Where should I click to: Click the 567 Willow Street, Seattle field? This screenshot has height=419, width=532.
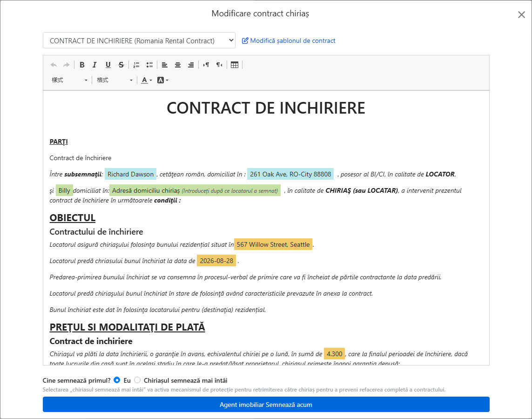(x=273, y=244)
